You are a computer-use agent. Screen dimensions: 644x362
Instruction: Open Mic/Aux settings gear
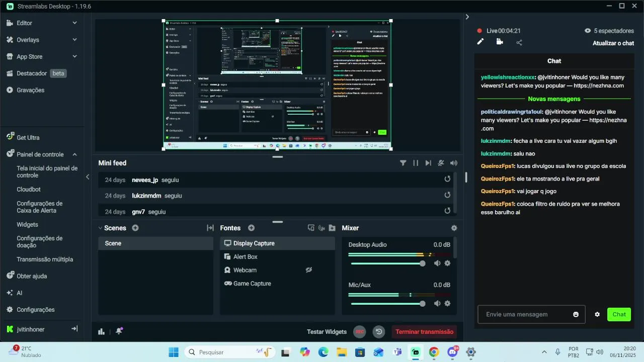click(447, 304)
